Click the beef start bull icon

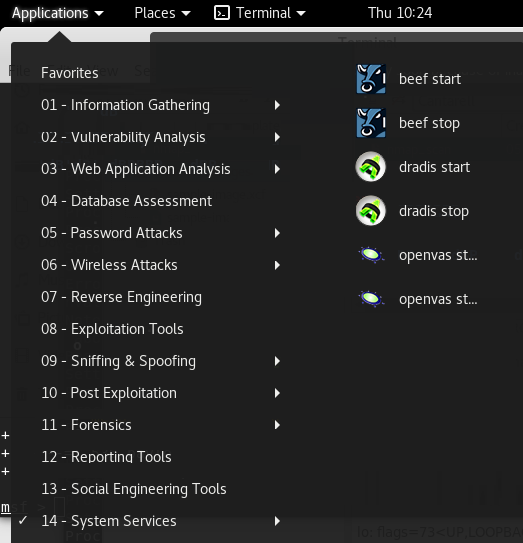(371, 79)
